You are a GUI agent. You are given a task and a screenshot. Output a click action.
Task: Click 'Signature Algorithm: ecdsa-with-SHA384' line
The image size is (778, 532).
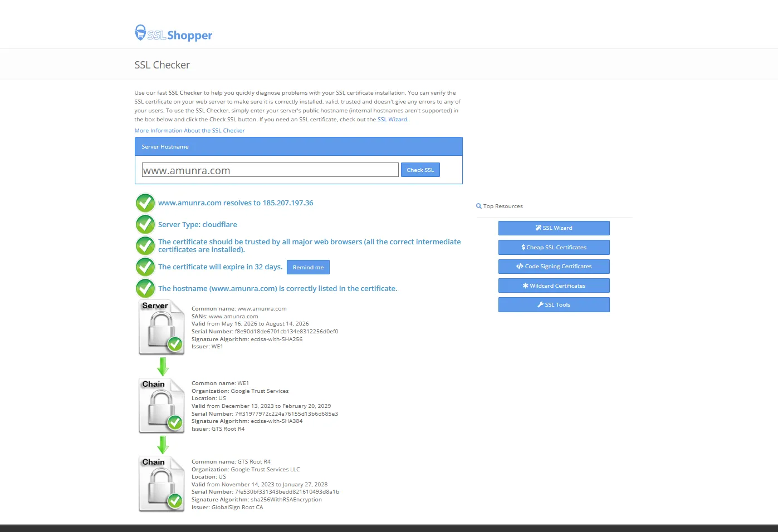pyautogui.click(x=247, y=421)
